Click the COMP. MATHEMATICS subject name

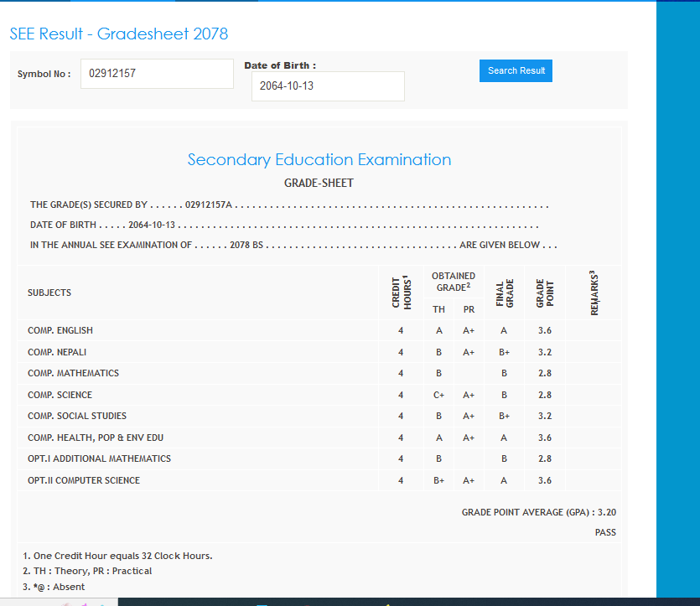pos(73,373)
